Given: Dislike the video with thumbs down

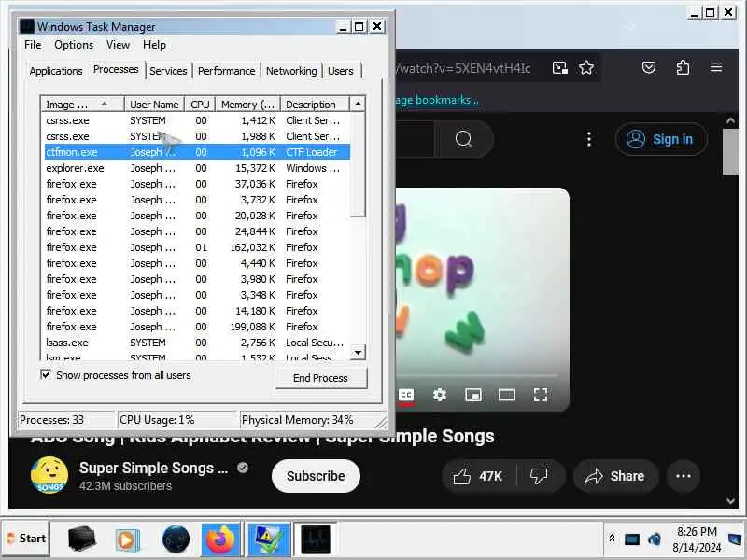Looking at the screenshot, I should tap(541, 476).
